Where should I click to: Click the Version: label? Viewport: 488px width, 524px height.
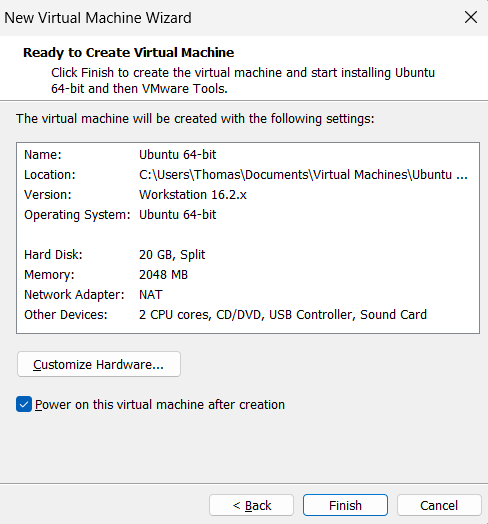(x=48, y=195)
